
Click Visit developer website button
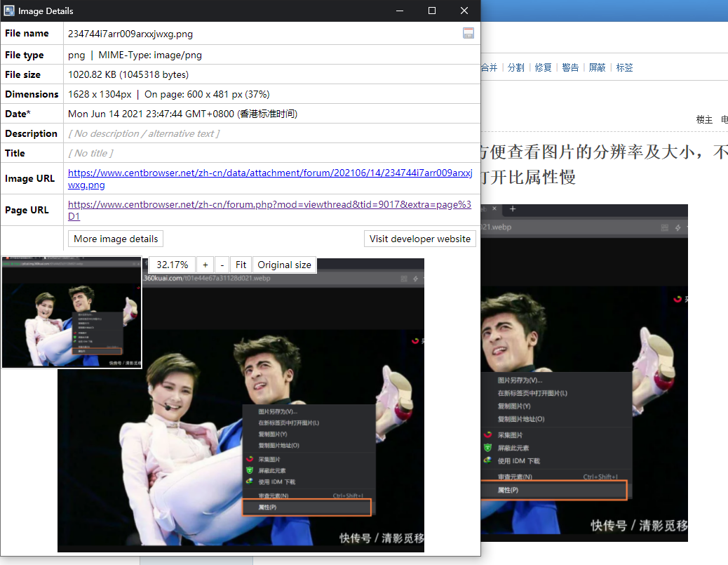pyautogui.click(x=419, y=239)
